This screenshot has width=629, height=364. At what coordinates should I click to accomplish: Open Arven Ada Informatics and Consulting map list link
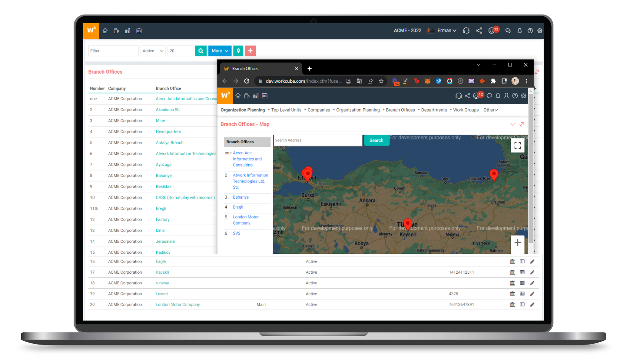[x=247, y=159]
